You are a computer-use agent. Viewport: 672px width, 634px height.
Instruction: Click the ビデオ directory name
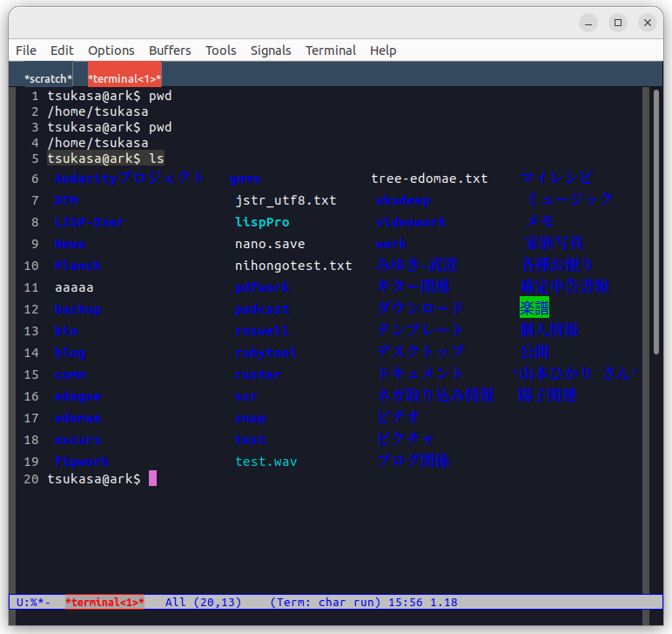[398, 416]
